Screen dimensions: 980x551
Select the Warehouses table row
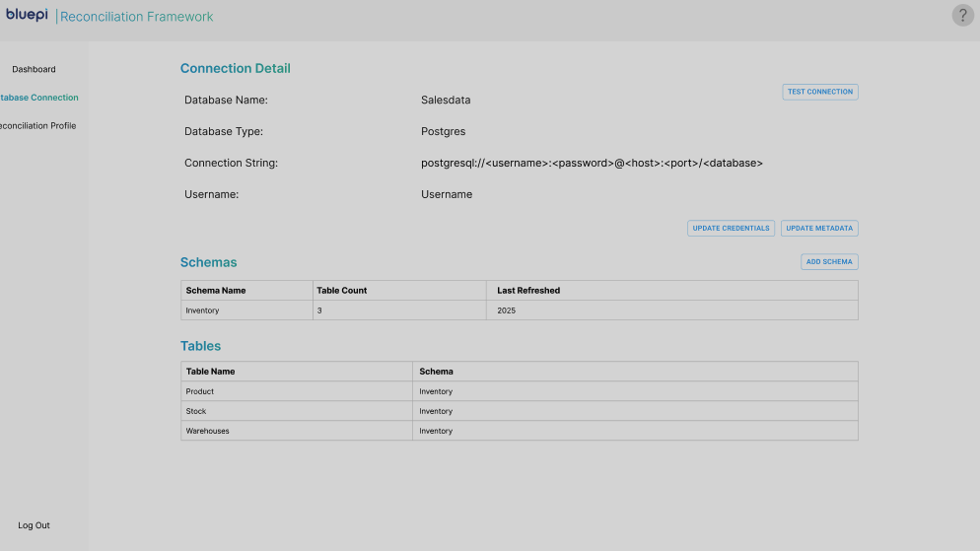pos(519,431)
